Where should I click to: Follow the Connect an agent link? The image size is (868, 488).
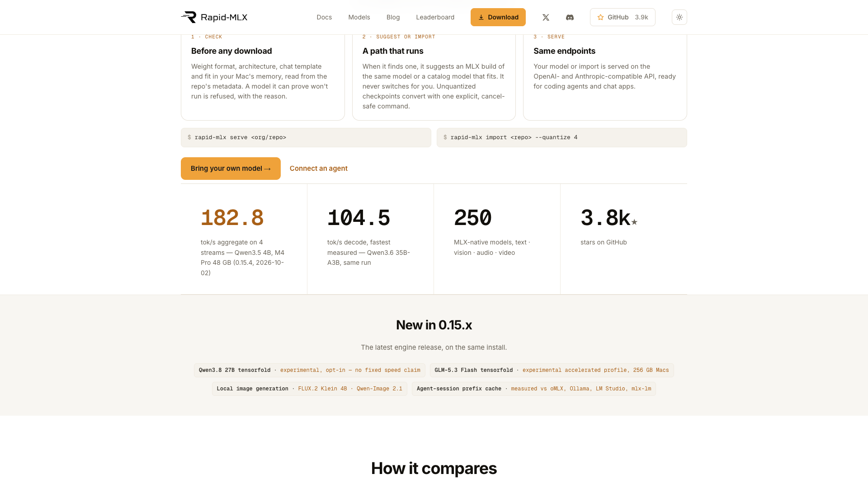pos(318,169)
